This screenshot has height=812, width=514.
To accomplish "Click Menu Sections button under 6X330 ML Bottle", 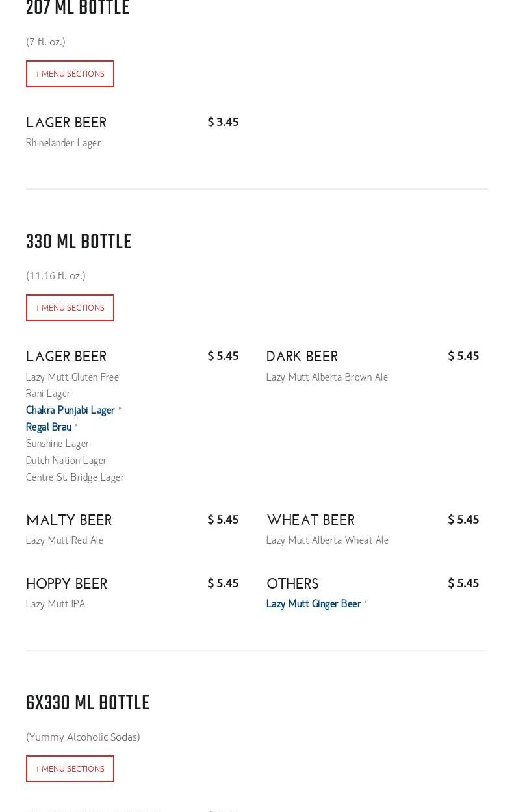I will (x=70, y=769).
